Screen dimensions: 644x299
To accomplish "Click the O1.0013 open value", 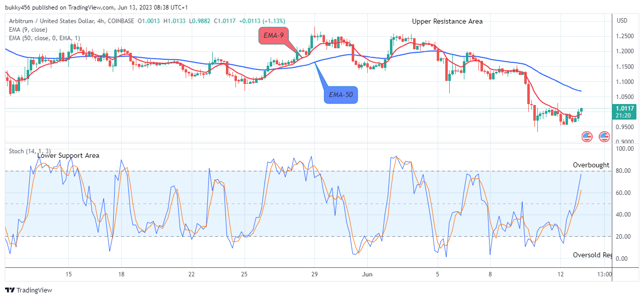I will tap(149, 21).
